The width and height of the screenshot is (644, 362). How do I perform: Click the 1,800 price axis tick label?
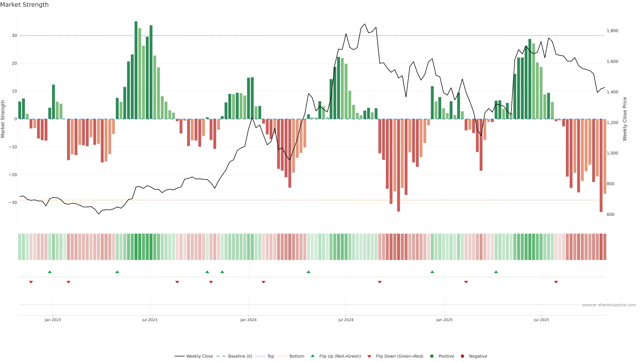(612, 31)
